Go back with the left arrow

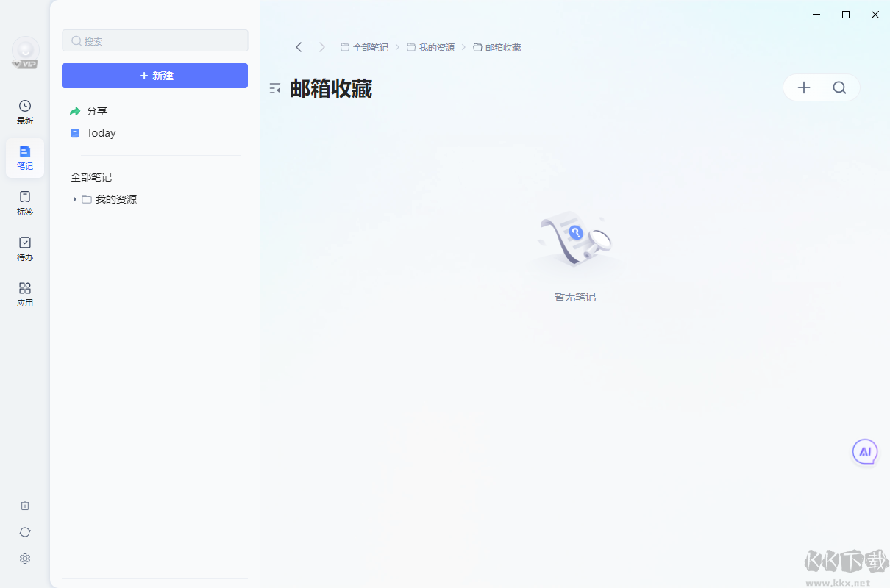pyautogui.click(x=299, y=47)
